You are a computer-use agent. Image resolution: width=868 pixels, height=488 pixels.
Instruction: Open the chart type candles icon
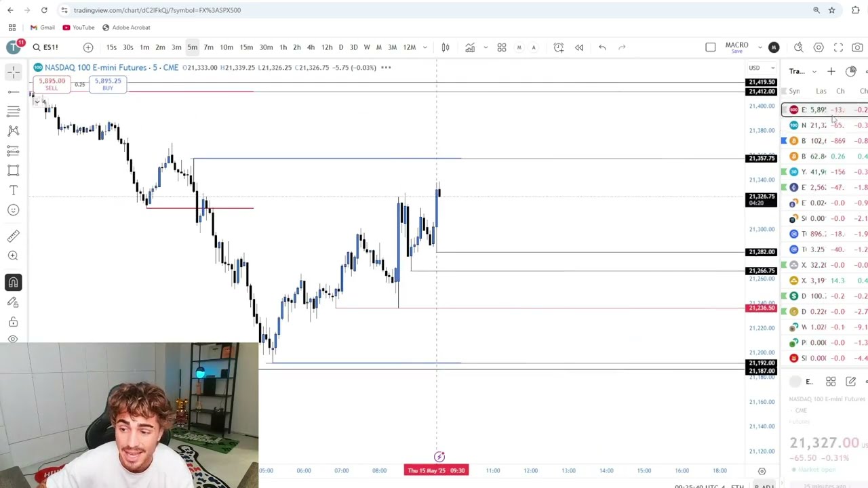coord(446,47)
